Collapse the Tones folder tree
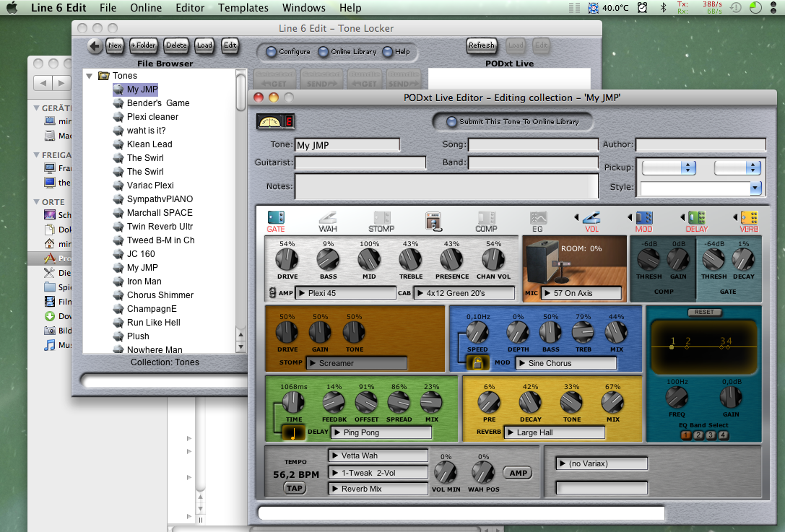Viewport: 785px width, 532px height. [x=90, y=76]
